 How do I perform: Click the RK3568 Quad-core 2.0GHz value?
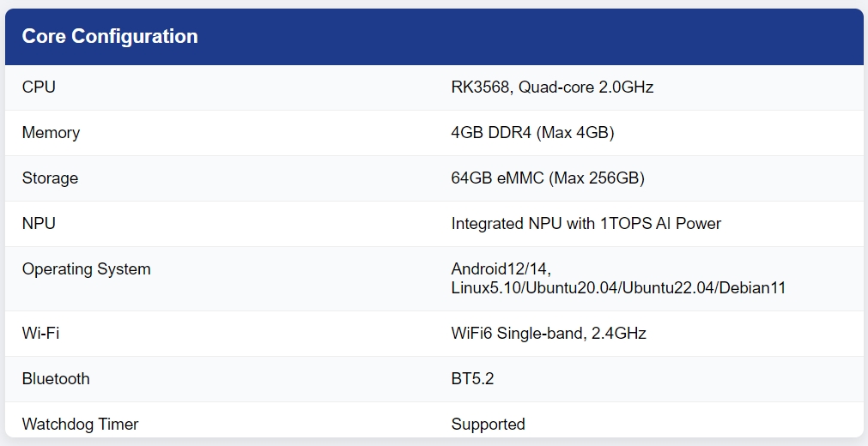[x=552, y=87]
